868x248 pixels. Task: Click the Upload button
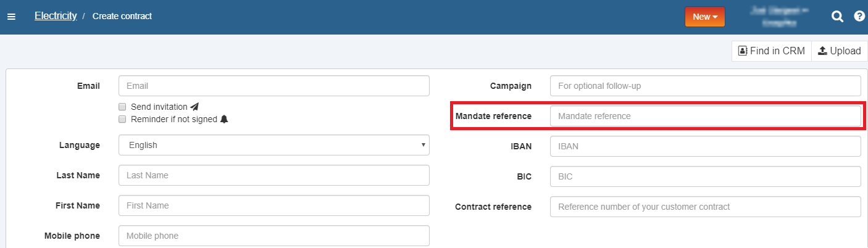point(839,51)
